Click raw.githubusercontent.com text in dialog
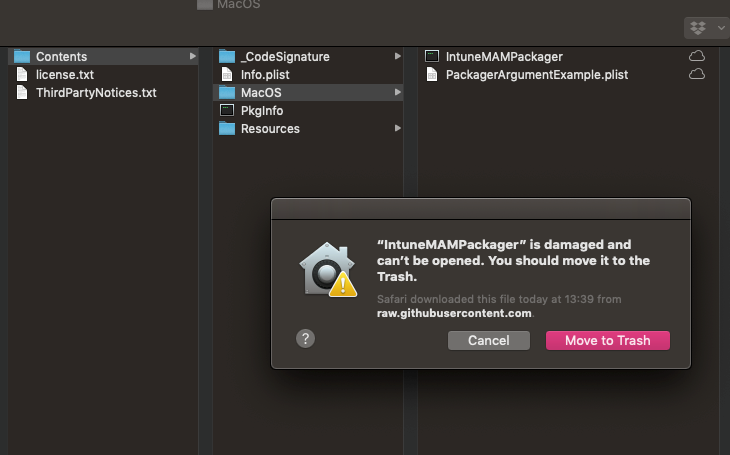 pyautogui.click(x=454, y=313)
